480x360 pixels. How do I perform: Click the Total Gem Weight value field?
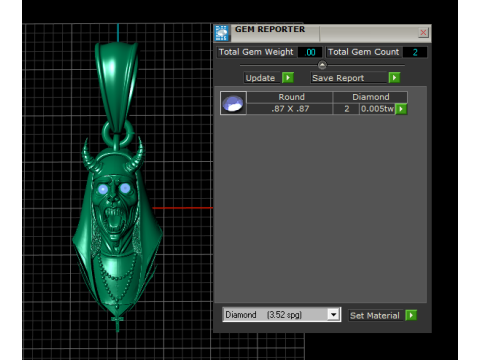click(310, 52)
